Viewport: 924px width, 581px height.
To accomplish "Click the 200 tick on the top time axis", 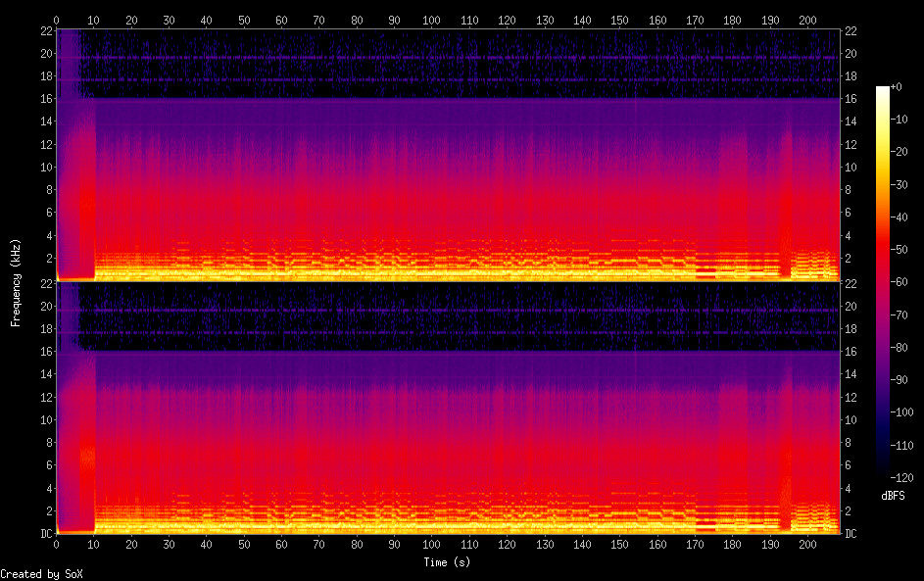I will [x=807, y=20].
